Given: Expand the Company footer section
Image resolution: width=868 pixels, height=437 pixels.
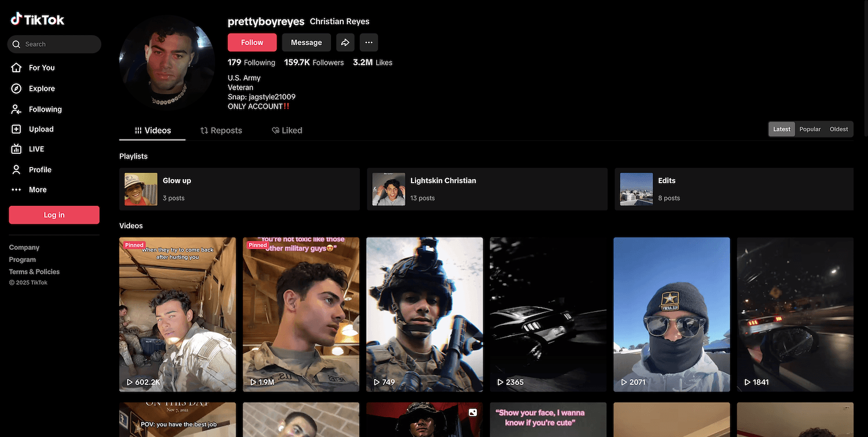Looking at the screenshot, I should pos(24,247).
